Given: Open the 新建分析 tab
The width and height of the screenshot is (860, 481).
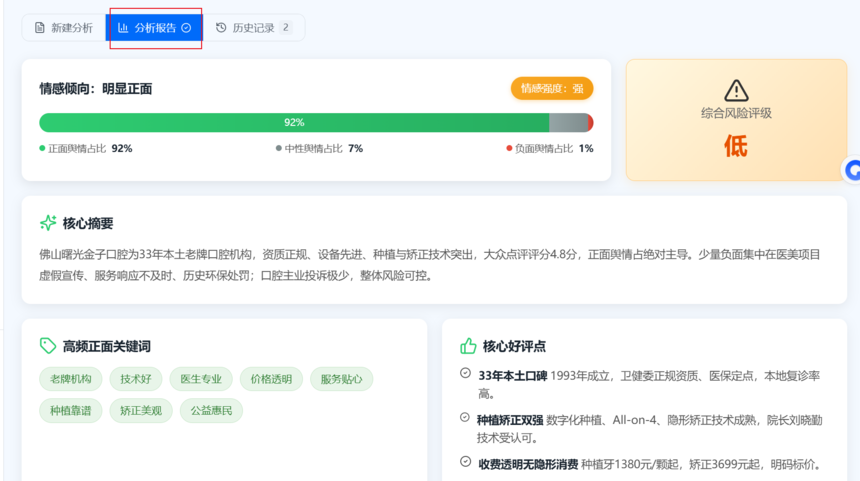Looking at the screenshot, I should coord(64,28).
